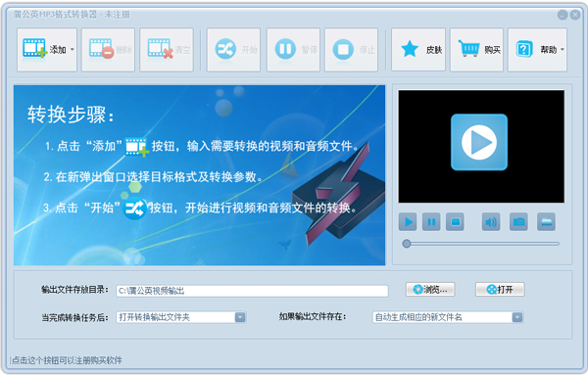
Task: Pause preview playback under the video
Action: [431, 222]
